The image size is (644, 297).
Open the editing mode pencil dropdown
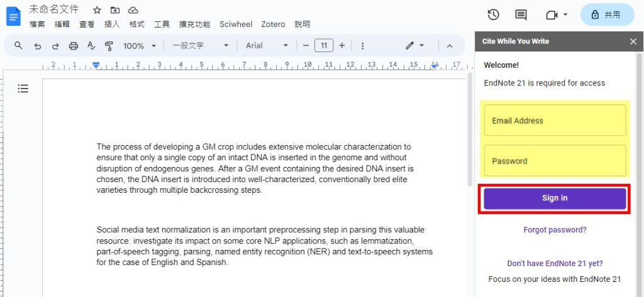(x=415, y=46)
